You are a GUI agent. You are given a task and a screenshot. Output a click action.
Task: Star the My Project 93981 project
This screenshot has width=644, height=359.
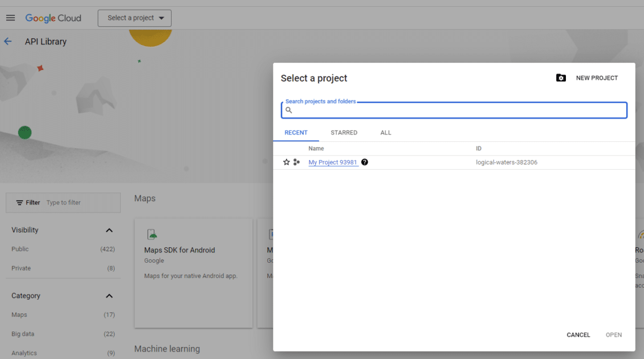(x=287, y=162)
